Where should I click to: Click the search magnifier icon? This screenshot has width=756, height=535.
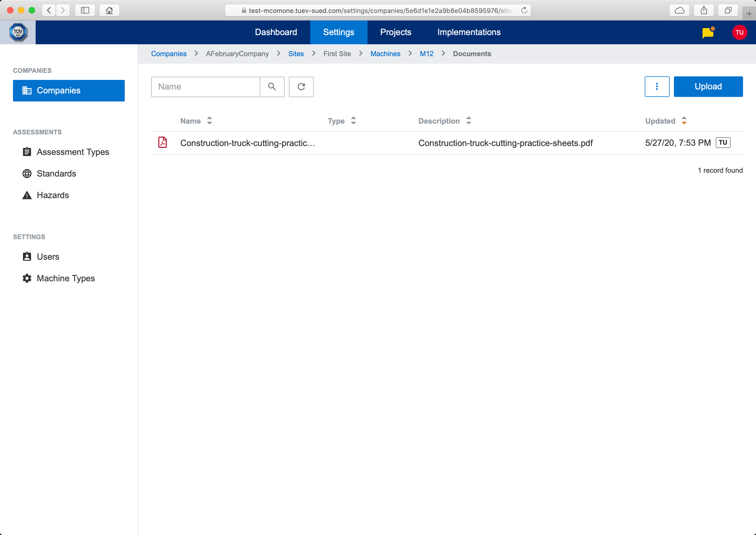[x=272, y=87]
